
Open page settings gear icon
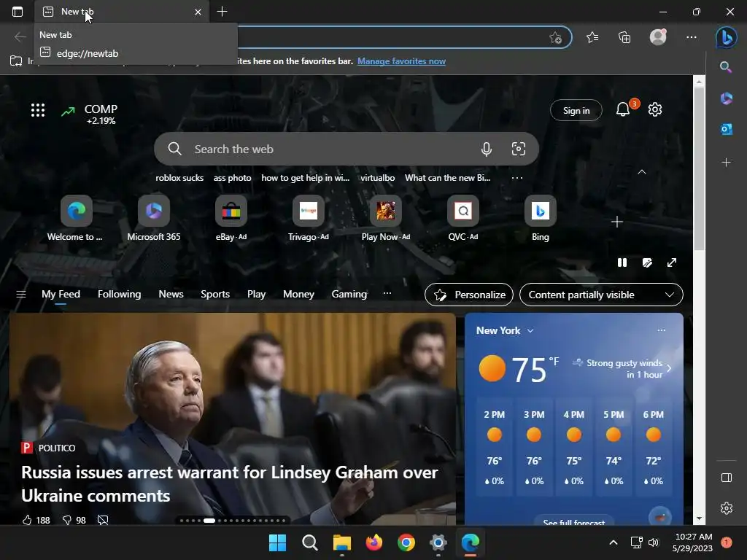[x=655, y=109]
